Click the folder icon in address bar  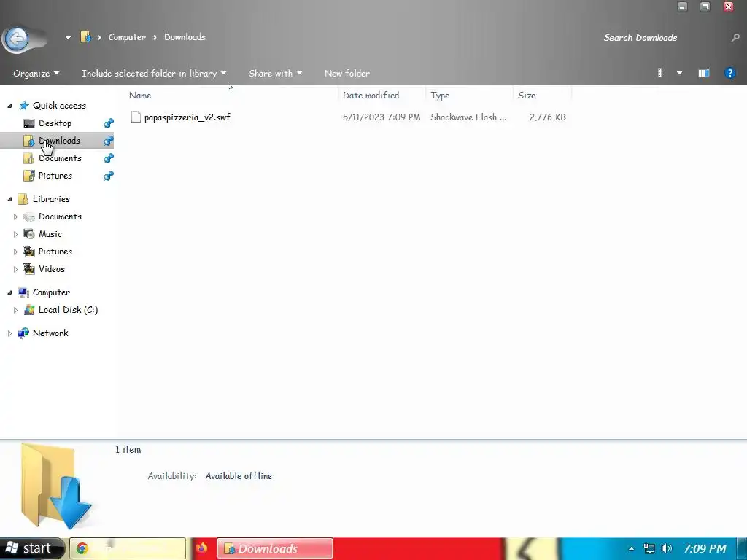(86, 37)
